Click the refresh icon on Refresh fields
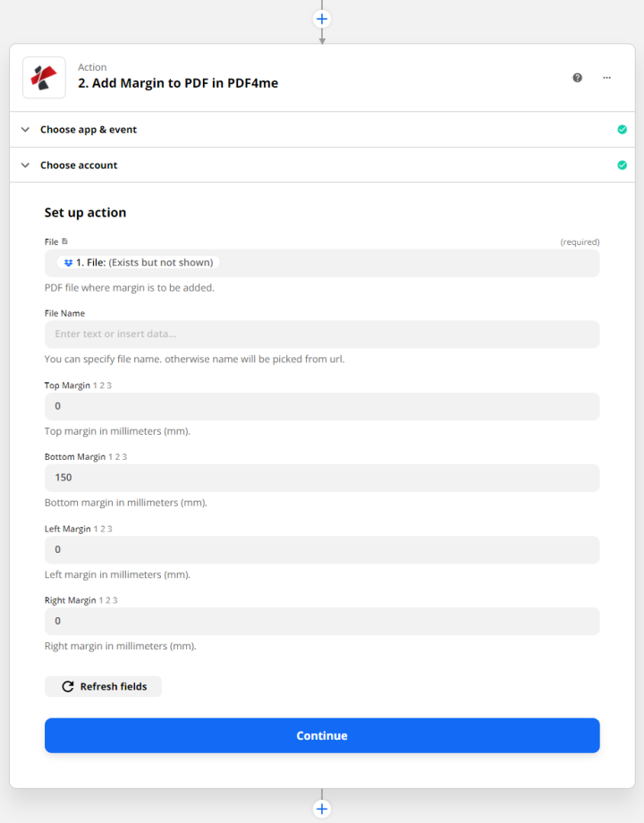 [68, 686]
